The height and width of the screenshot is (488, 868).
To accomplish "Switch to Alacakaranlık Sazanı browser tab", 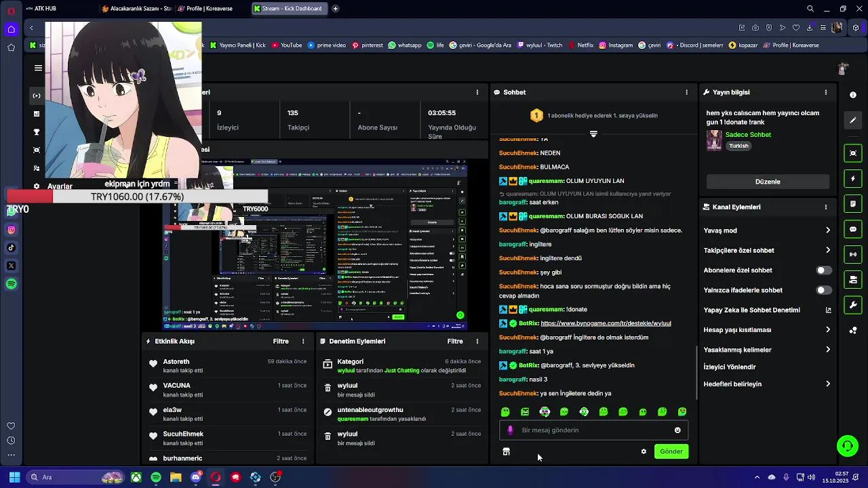I will pos(136,9).
